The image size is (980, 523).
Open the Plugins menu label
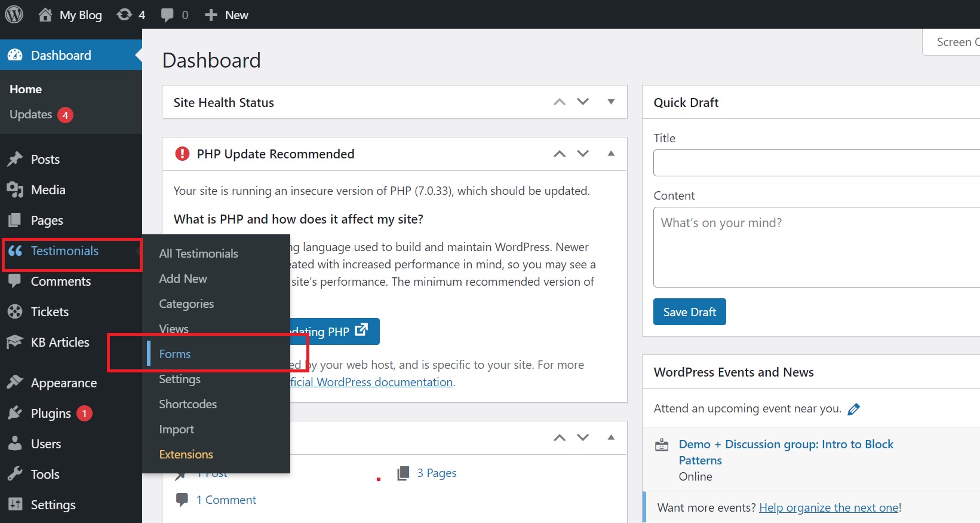tap(51, 414)
